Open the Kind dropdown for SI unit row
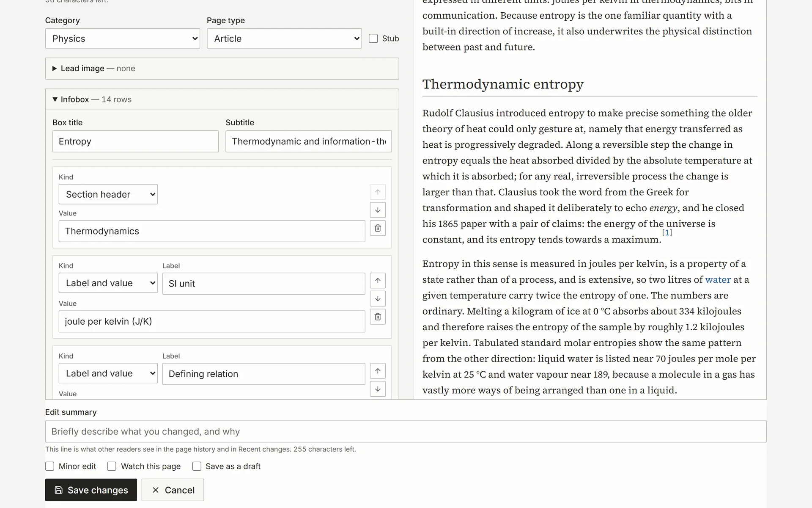812x508 pixels. click(108, 283)
